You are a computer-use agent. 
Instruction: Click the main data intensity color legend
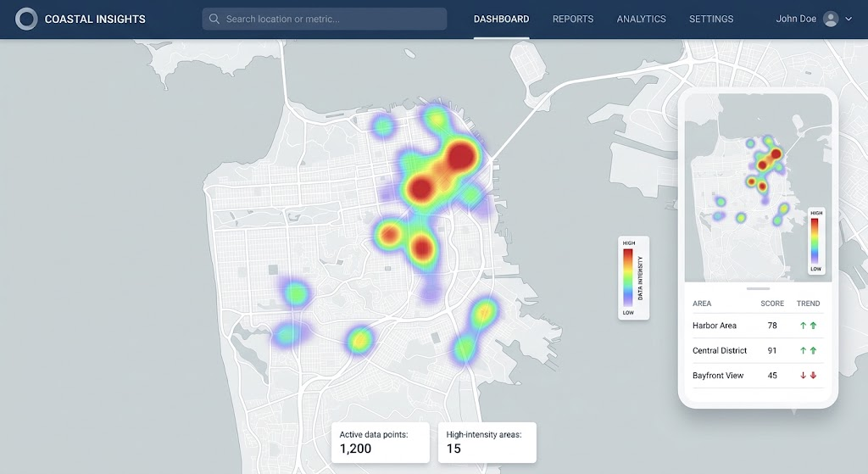634,278
